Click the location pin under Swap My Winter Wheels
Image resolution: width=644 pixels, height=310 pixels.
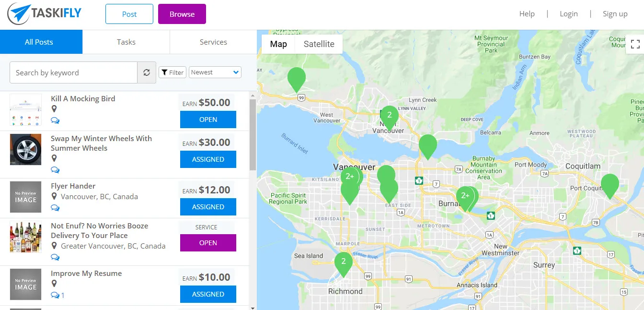point(54,158)
